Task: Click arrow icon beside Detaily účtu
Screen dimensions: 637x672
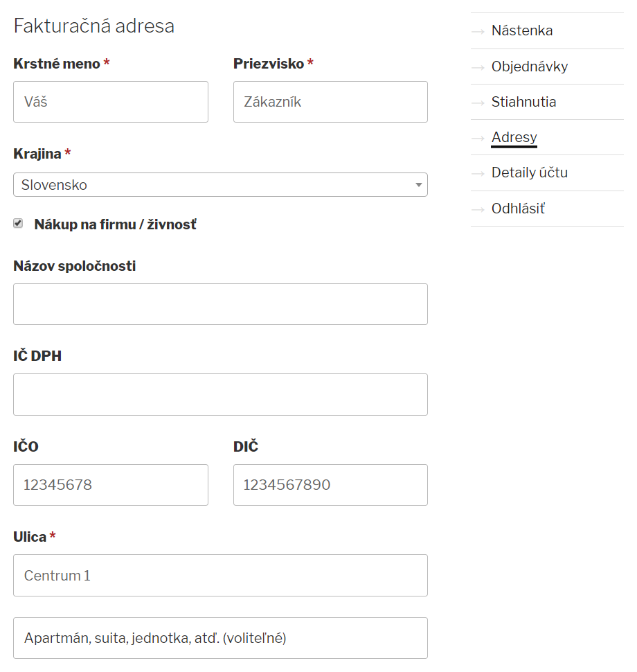Action: click(x=478, y=173)
